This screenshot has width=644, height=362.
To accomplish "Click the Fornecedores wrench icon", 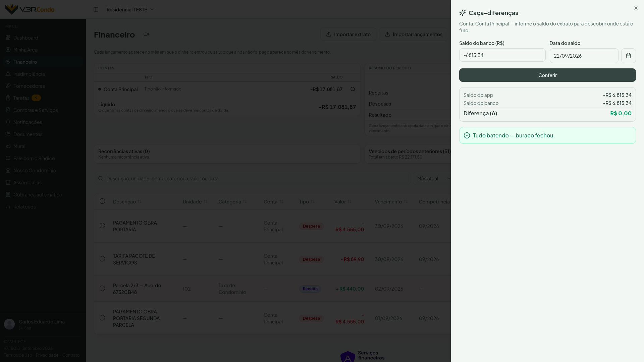I will (x=8, y=86).
